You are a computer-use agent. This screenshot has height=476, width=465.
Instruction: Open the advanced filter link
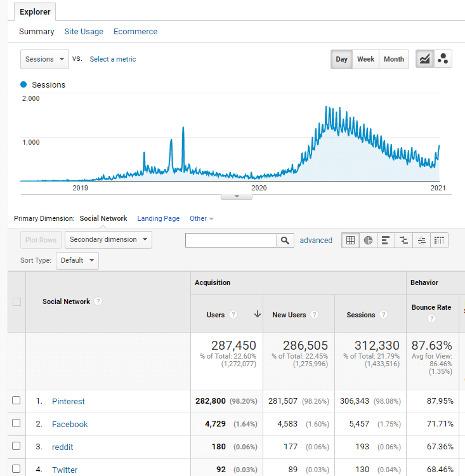(316, 241)
